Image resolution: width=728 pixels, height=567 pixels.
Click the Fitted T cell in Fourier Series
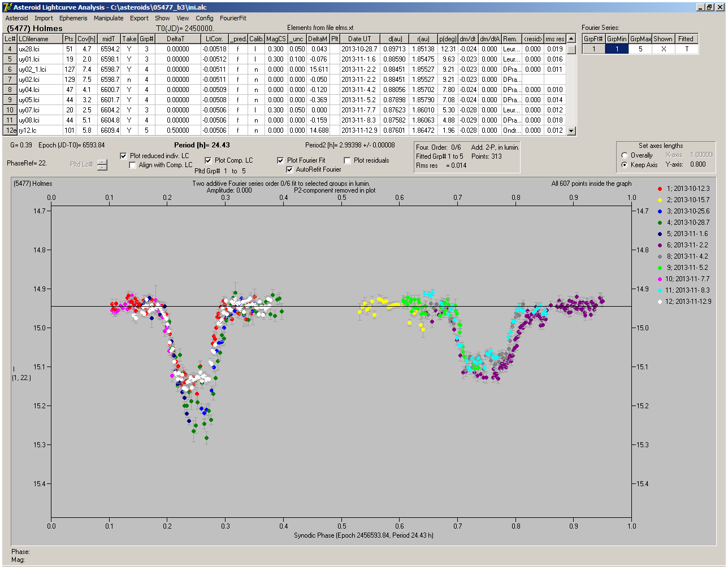coord(686,49)
